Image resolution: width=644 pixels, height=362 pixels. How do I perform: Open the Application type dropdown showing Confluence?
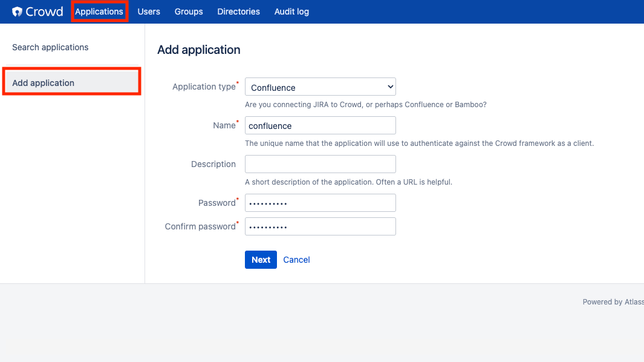320,87
